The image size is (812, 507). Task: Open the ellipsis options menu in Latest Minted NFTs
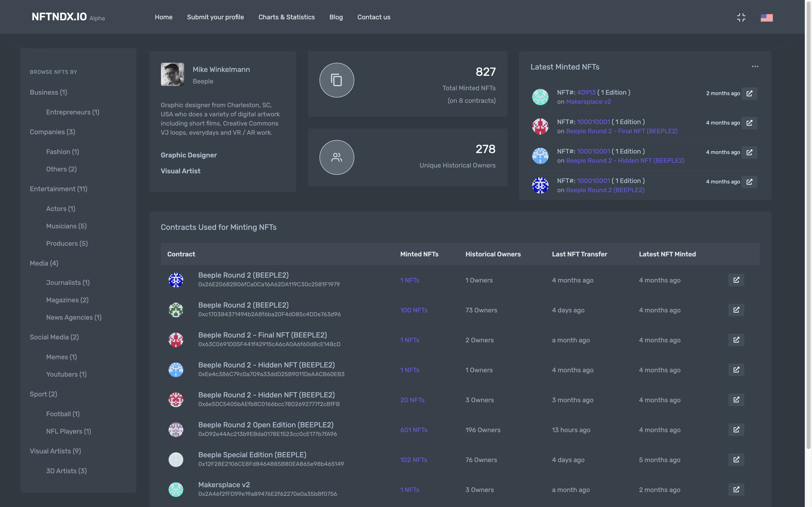(x=755, y=66)
